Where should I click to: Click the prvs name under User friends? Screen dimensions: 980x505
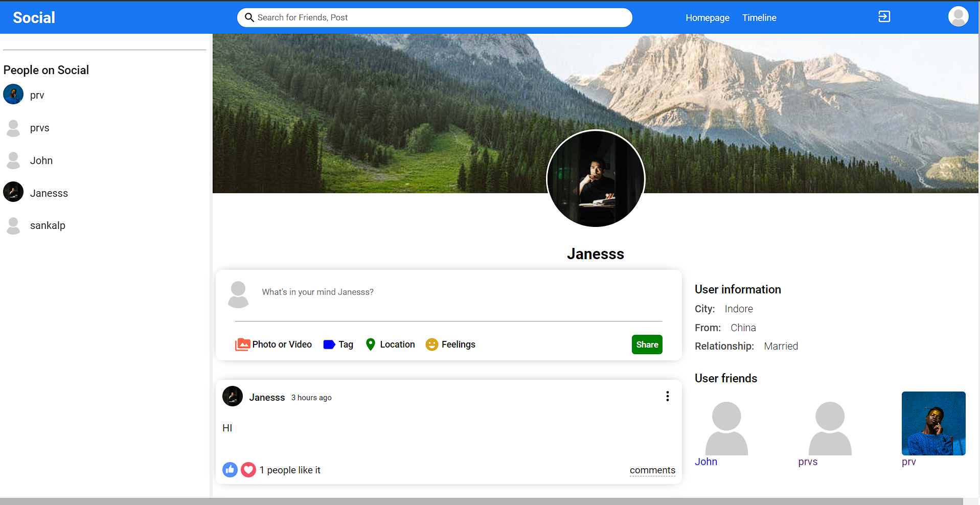click(808, 462)
